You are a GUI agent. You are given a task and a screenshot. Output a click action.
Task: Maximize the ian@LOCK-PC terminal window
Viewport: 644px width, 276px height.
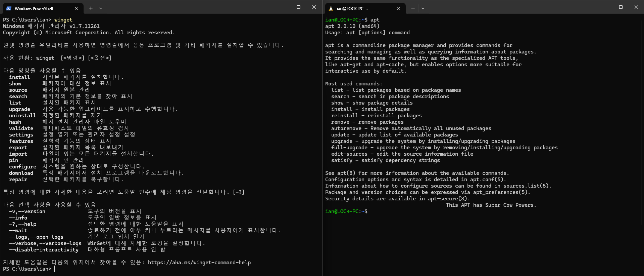pyautogui.click(x=621, y=7)
